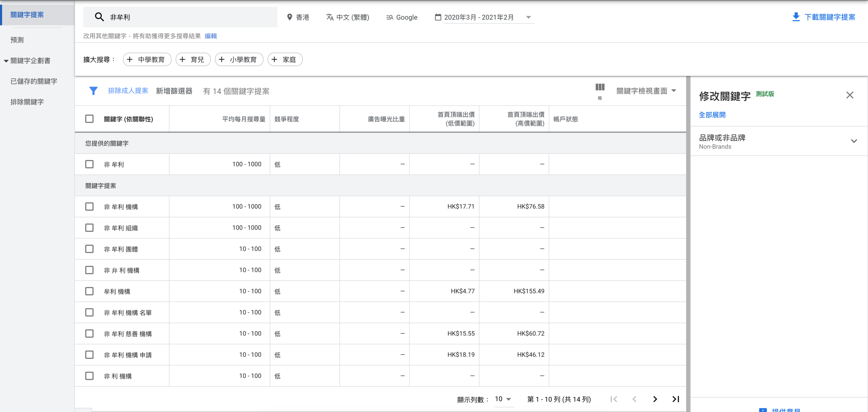868x412 pixels.
Task: Click the 香港 location setting
Action: (298, 17)
